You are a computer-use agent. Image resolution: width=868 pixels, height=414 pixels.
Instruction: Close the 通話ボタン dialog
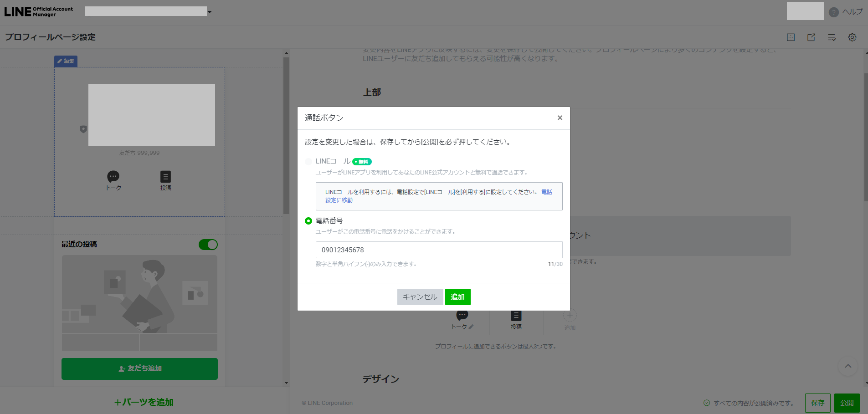click(560, 118)
